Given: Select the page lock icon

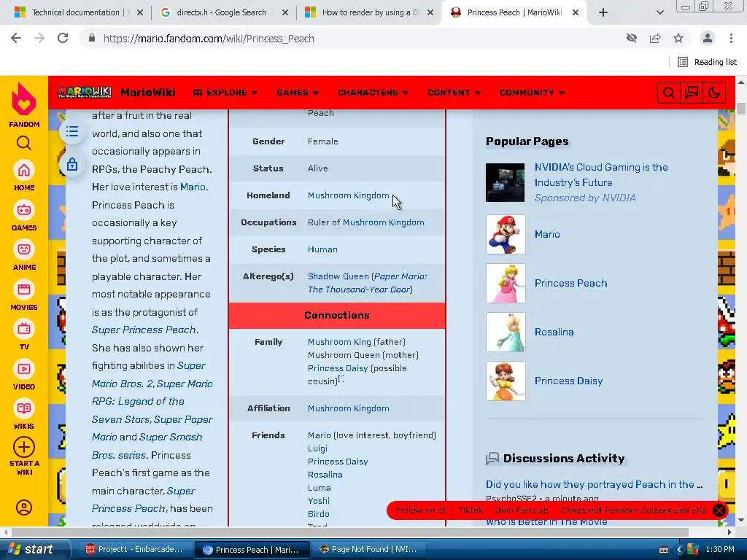Looking at the screenshot, I should [72, 165].
